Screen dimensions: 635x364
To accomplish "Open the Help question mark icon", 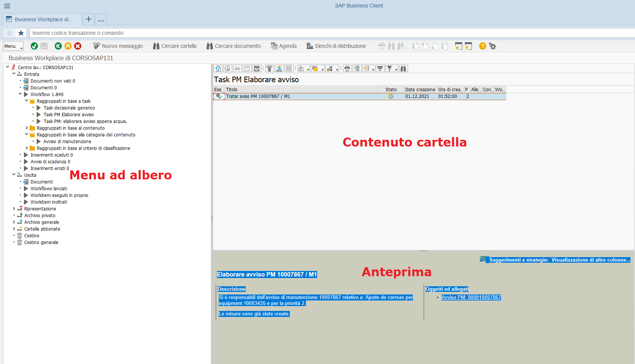I will click(x=482, y=46).
